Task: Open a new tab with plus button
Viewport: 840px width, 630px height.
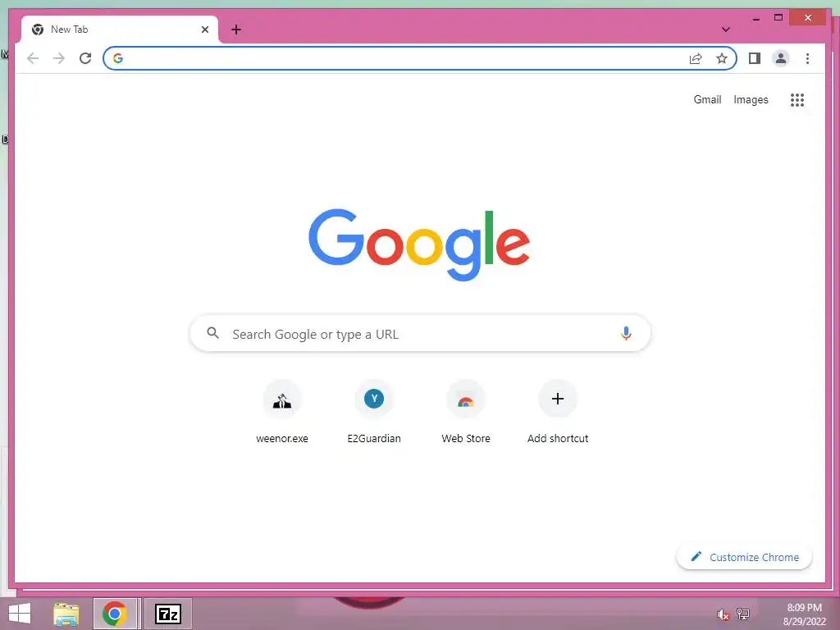Action: pyautogui.click(x=235, y=30)
